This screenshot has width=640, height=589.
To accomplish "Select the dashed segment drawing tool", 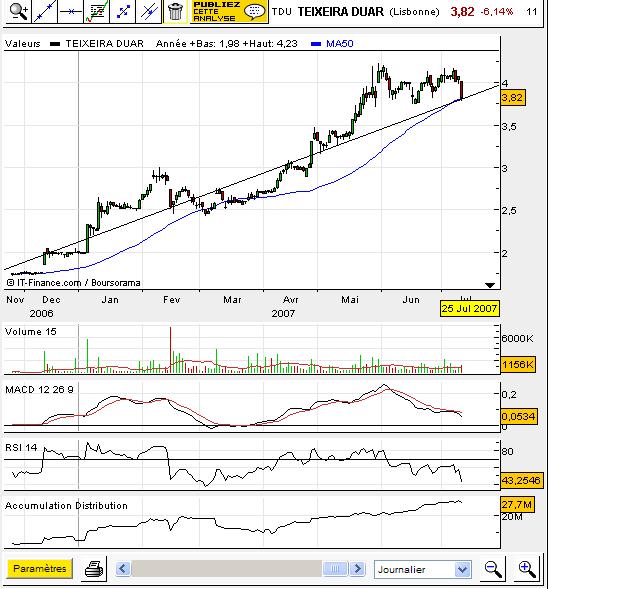I will point(122,12).
